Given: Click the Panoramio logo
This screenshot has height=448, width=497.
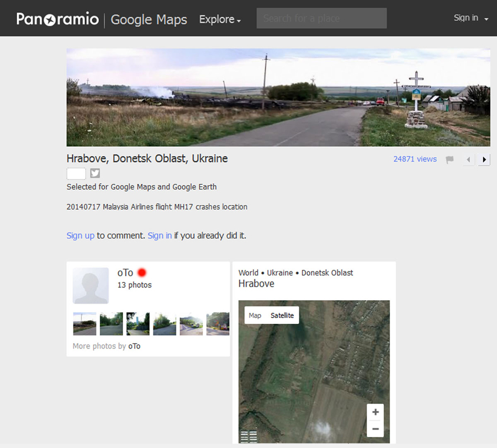Looking at the screenshot, I should tap(57, 19).
